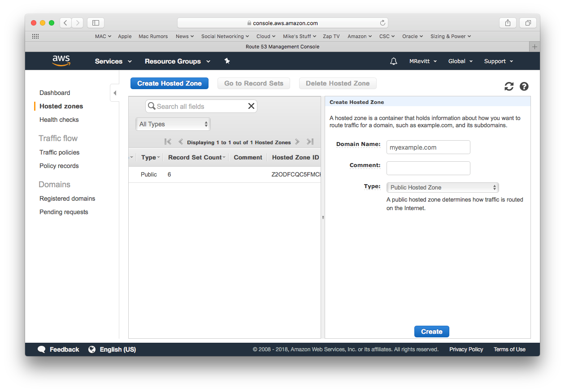Open the News bookmarks folder
565x392 pixels.
pos(185,36)
